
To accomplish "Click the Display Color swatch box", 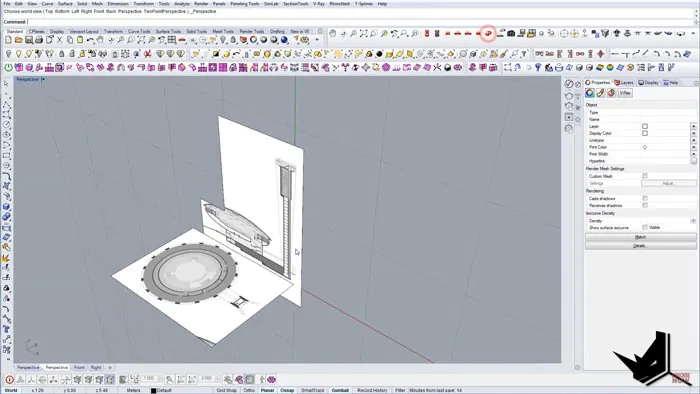I will pyautogui.click(x=645, y=133).
